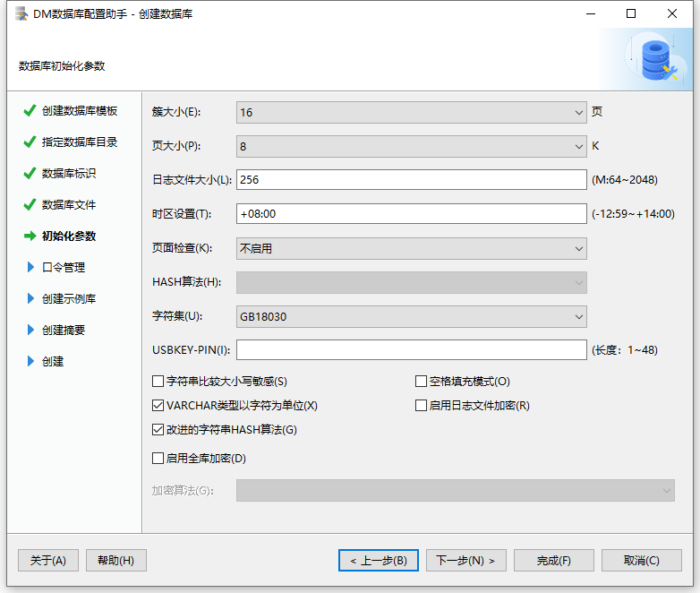Click the green checkmark beside 创建数据库模板

(x=30, y=111)
